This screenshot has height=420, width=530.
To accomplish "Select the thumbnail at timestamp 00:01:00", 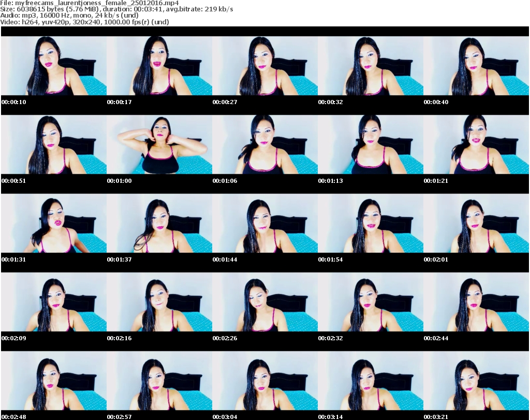I will click(x=159, y=144).
